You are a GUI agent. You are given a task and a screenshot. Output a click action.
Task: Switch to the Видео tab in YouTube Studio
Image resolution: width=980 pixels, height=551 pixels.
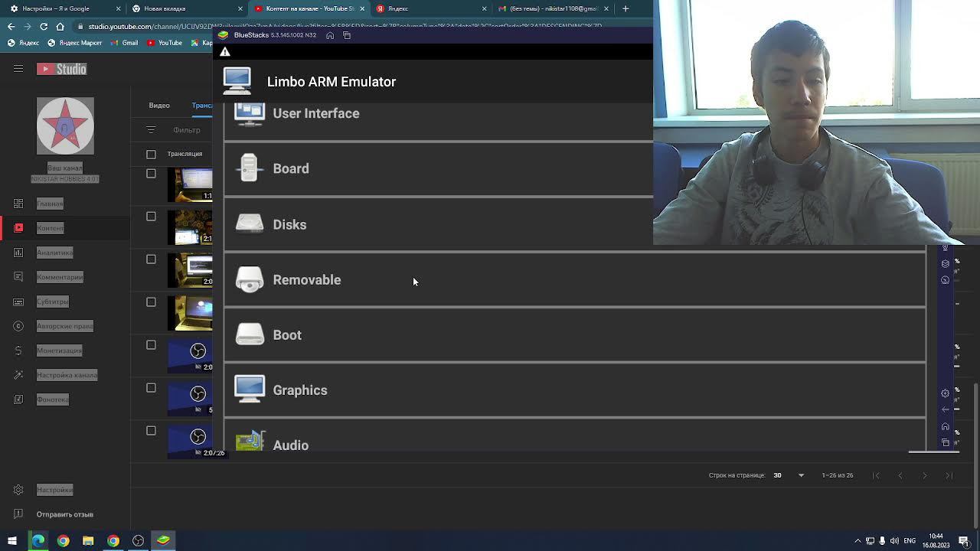pyautogui.click(x=159, y=105)
